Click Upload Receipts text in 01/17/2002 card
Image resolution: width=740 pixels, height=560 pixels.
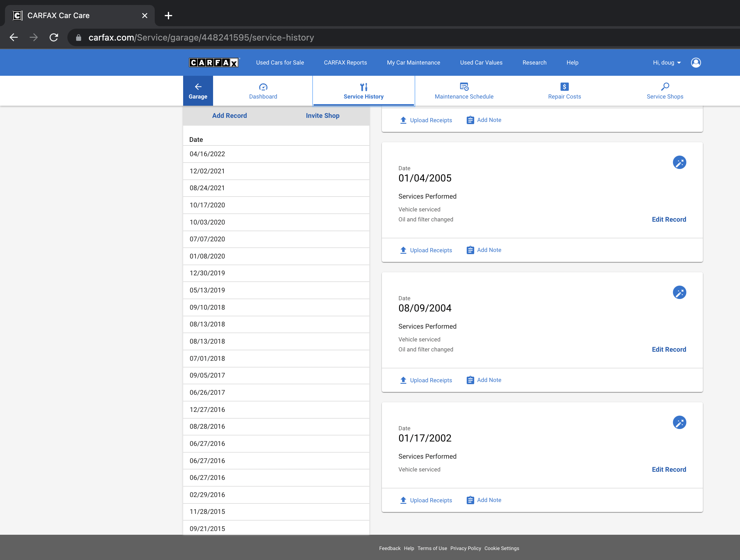coord(431,500)
